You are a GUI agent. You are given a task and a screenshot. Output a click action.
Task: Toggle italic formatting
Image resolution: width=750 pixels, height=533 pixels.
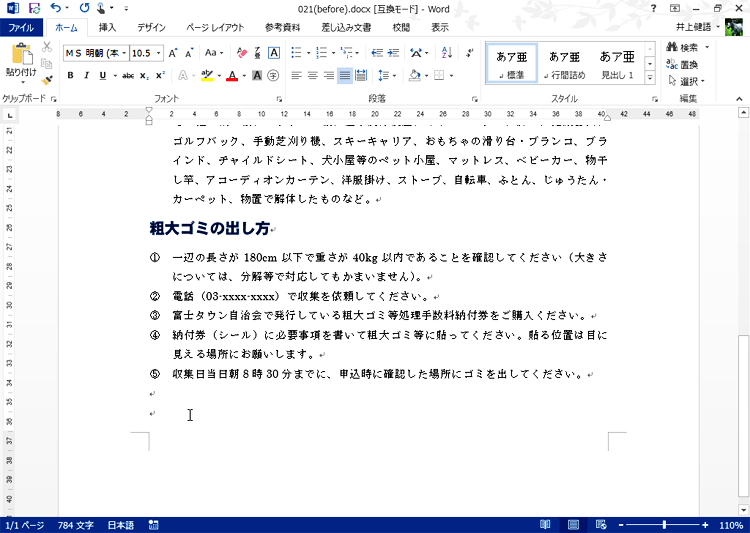(x=87, y=76)
